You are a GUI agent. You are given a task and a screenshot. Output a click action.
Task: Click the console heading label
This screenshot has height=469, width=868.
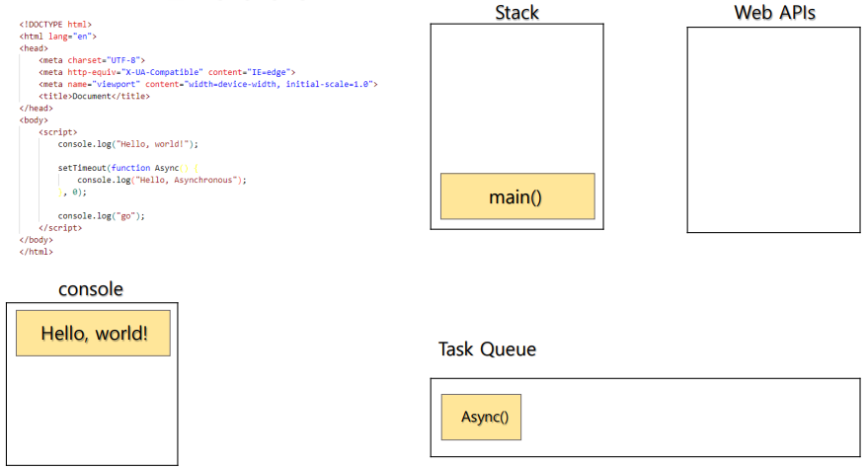point(91,289)
